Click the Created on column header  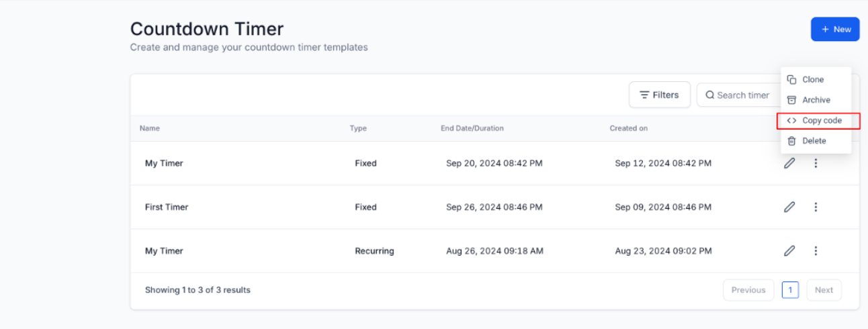tap(628, 128)
